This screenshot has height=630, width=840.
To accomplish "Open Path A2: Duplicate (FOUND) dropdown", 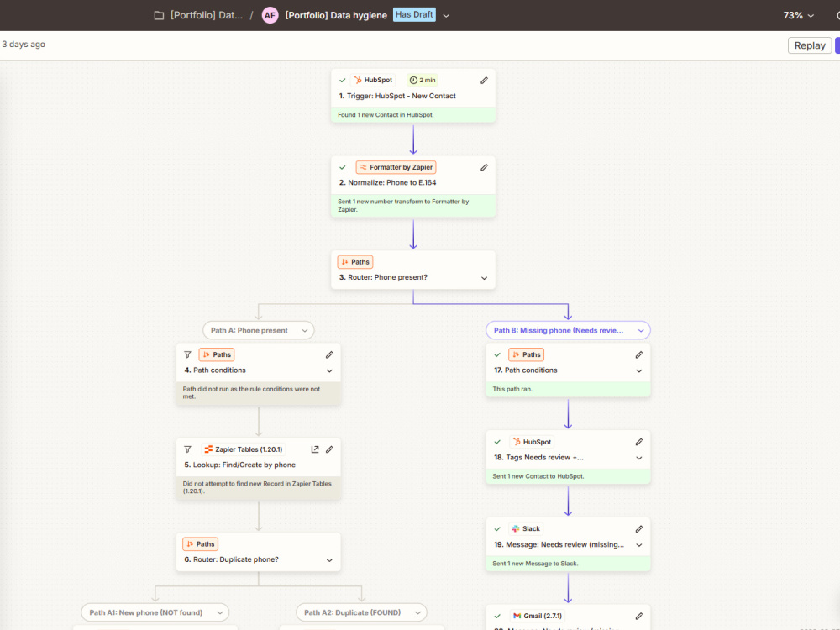I will [361, 612].
